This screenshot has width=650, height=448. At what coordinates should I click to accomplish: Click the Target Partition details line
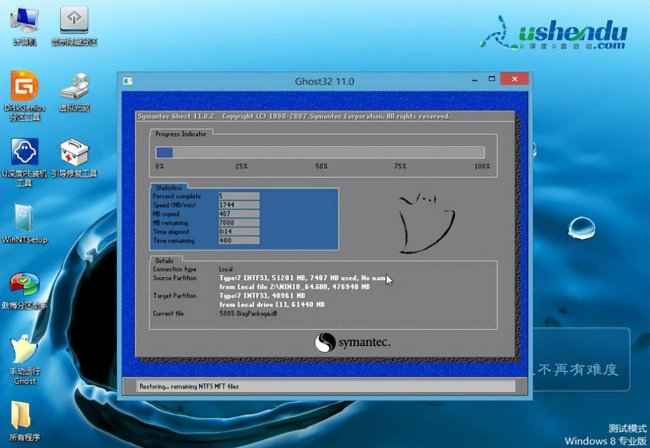coord(262,296)
